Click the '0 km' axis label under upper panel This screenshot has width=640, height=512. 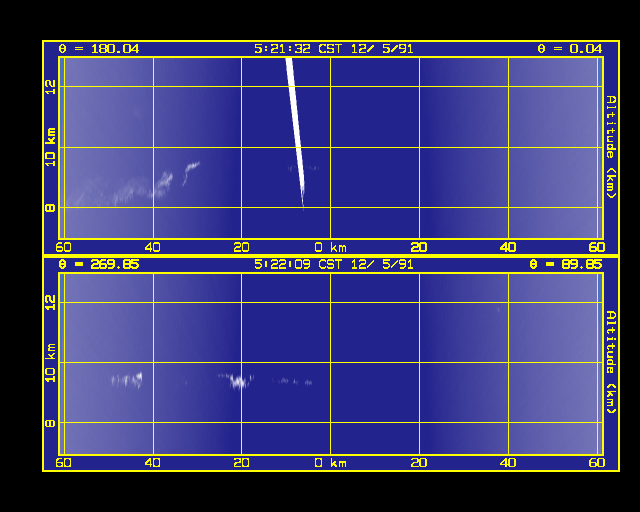[330, 247]
